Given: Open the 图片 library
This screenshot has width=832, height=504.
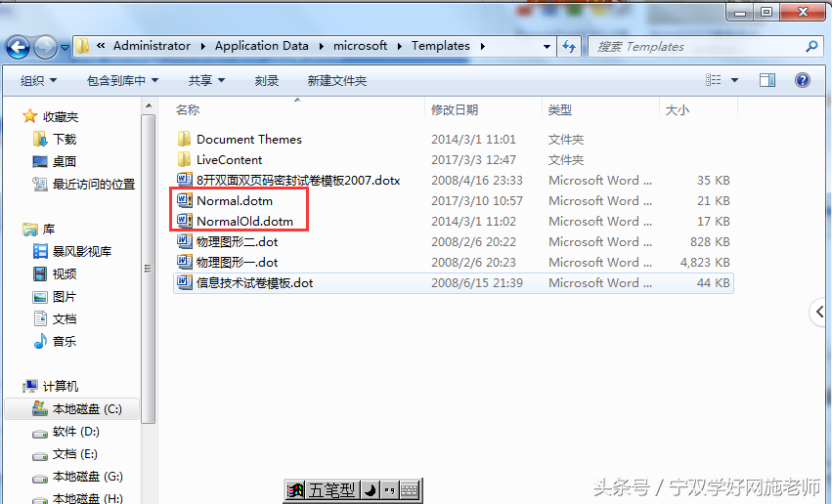Looking at the screenshot, I should (x=65, y=297).
